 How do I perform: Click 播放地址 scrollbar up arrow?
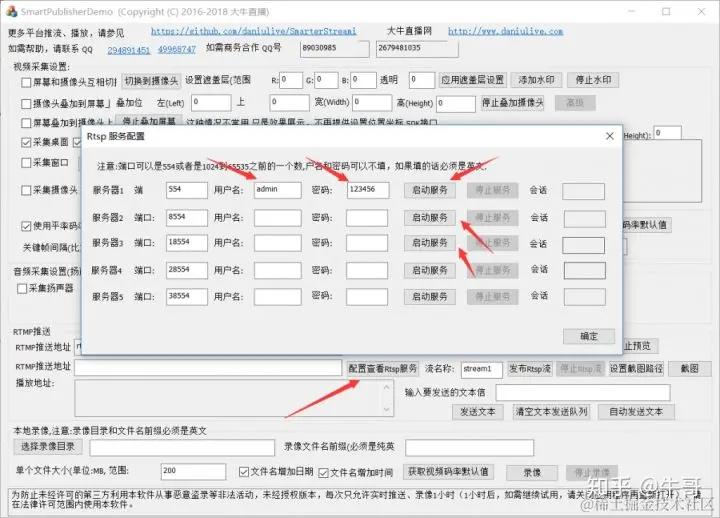click(387, 387)
